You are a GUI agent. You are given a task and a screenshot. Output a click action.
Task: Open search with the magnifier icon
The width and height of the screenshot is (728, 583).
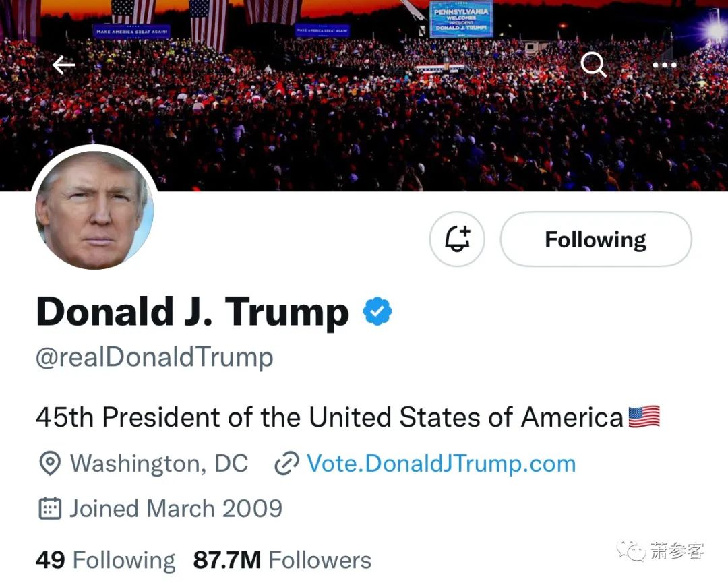pos(593,64)
